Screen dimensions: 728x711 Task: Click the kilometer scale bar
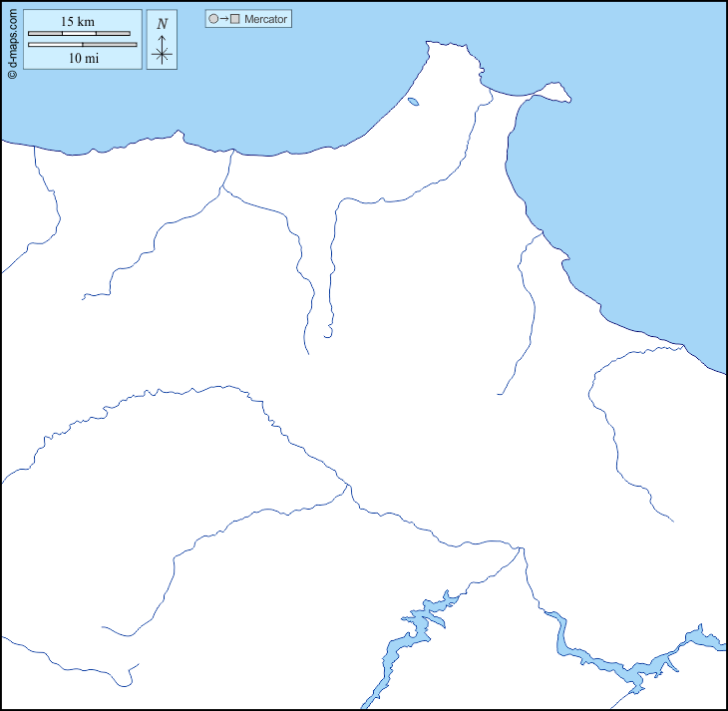click(79, 34)
